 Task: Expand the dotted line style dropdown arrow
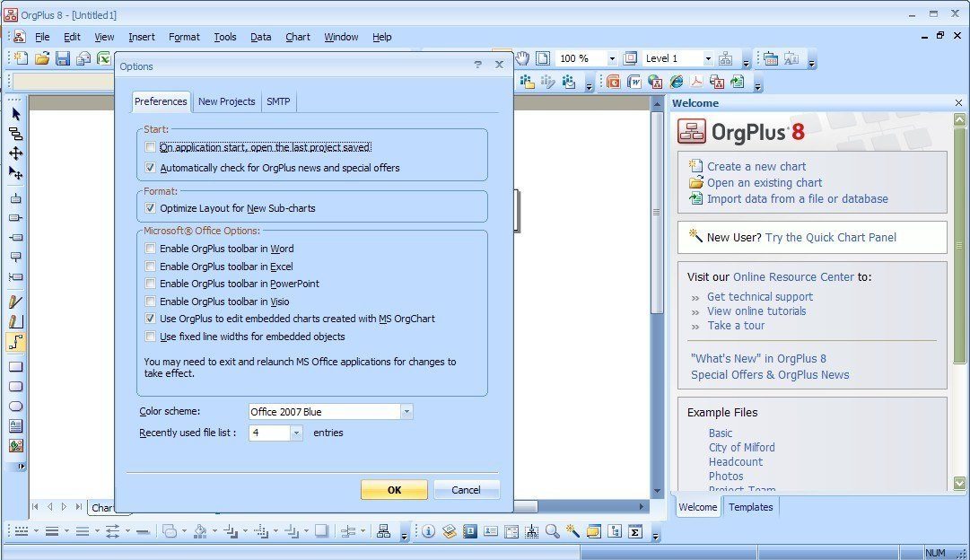click(x=36, y=531)
